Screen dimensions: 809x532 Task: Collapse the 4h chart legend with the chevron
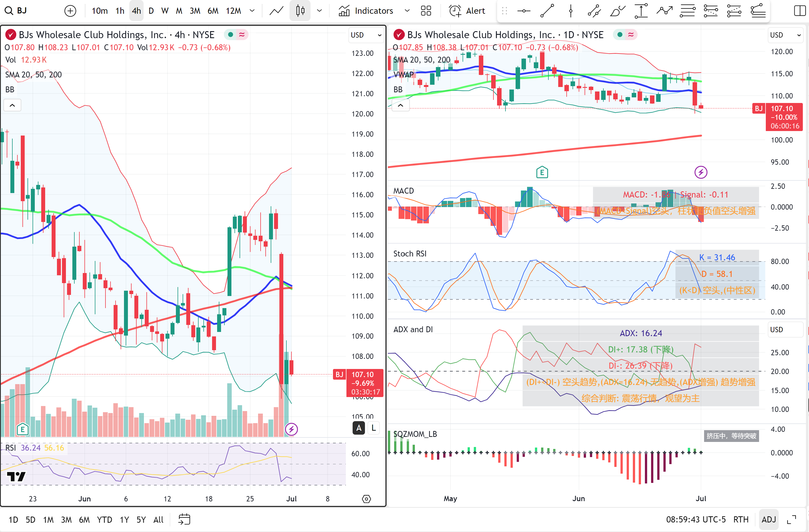[12, 105]
